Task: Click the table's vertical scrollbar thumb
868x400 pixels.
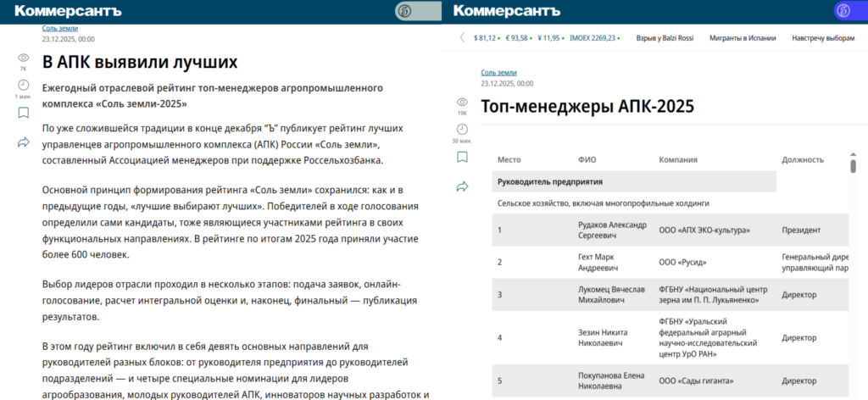Action: tap(853, 165)
